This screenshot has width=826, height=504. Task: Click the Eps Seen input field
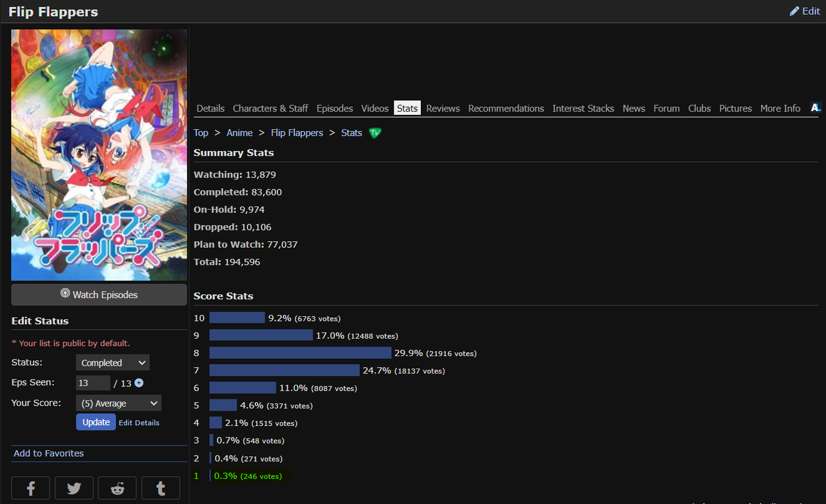tap(93, 383)
